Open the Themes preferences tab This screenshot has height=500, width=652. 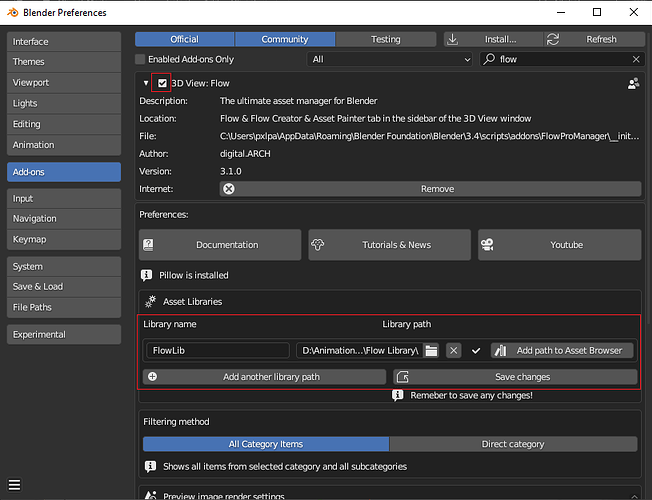[64, 62]
